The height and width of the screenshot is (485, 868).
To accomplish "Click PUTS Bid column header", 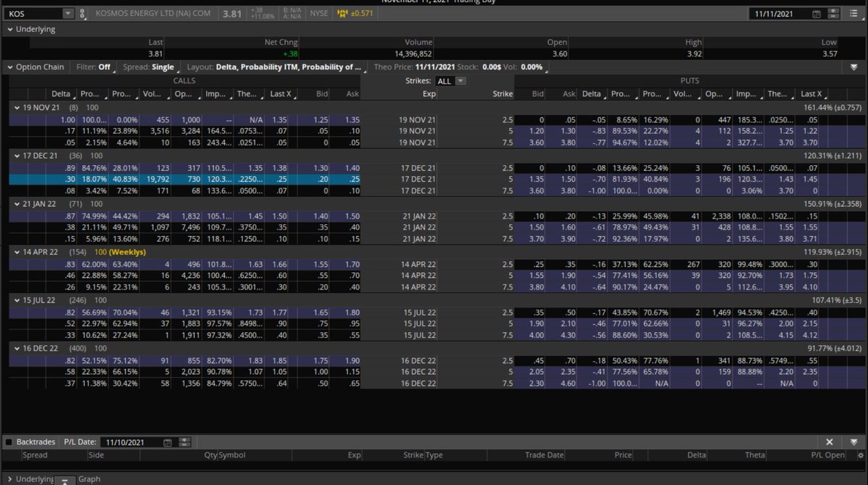I will coord(537,93).
